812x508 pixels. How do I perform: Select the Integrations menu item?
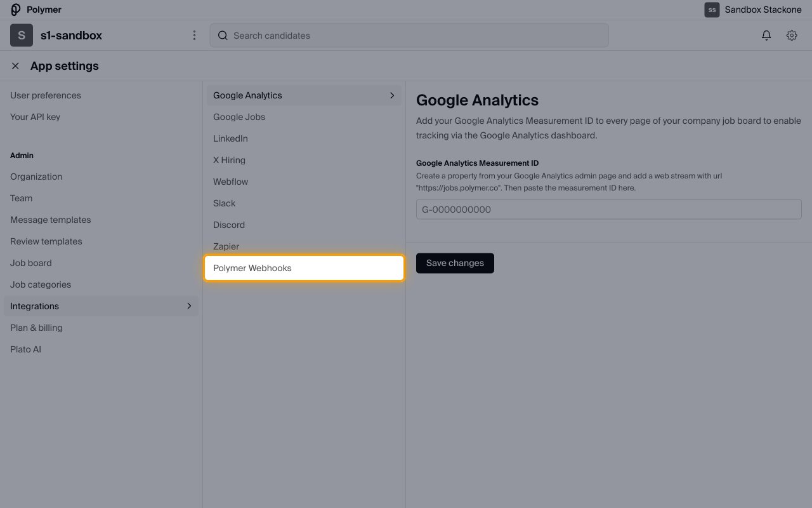(x=101, y=306)
